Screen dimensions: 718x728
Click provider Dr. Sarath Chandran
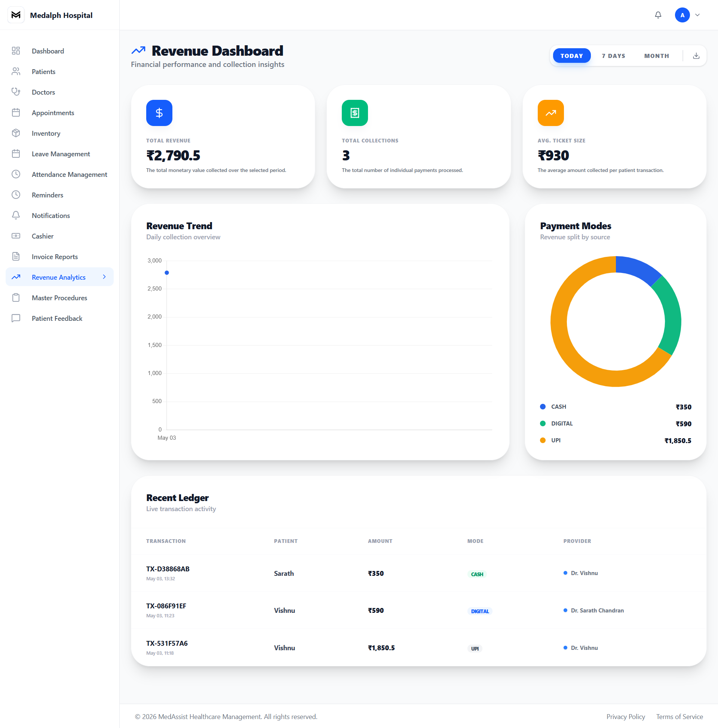(x=593, y=611)
